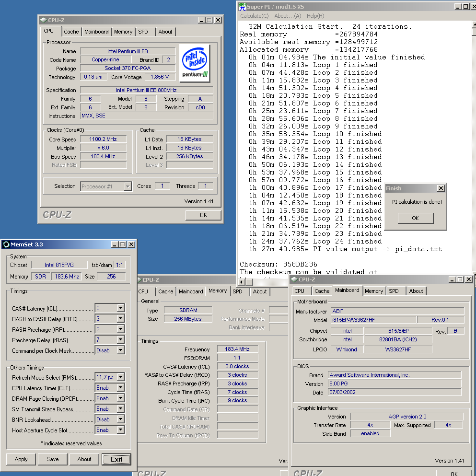Open the Processor #1 selection dropdown

coord(128,186)
